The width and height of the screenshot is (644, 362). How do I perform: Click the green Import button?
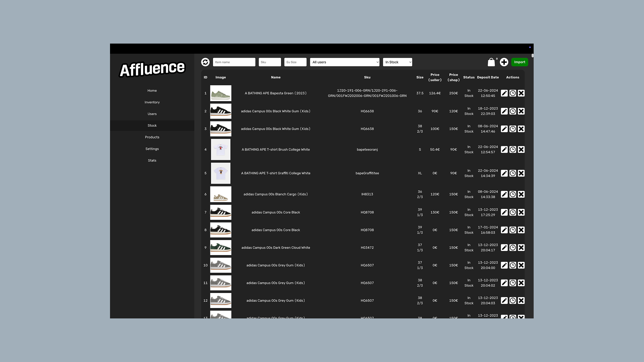point(520,62)
